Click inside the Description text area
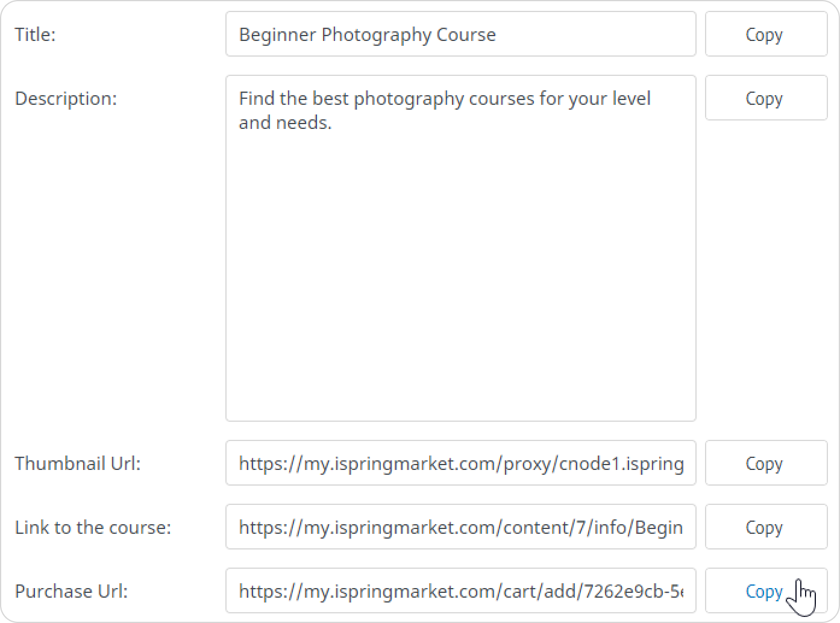The height and width of the screenshot is (623, 840). point(460,248)
